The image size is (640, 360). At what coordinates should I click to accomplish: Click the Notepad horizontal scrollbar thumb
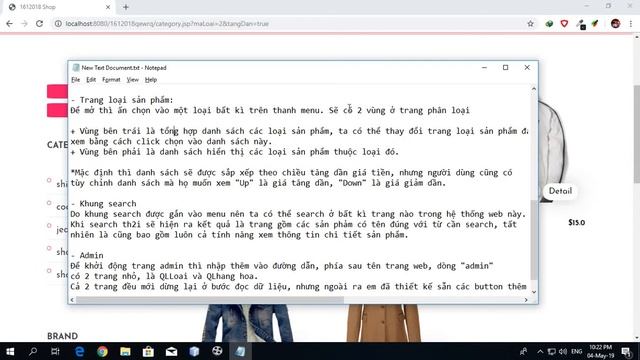[x=210, y=300]
